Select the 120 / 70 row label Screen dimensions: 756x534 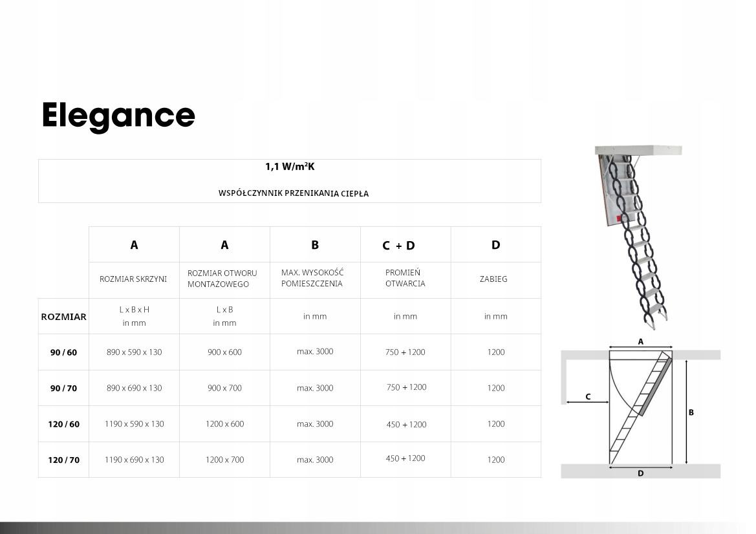click(63, 460)
